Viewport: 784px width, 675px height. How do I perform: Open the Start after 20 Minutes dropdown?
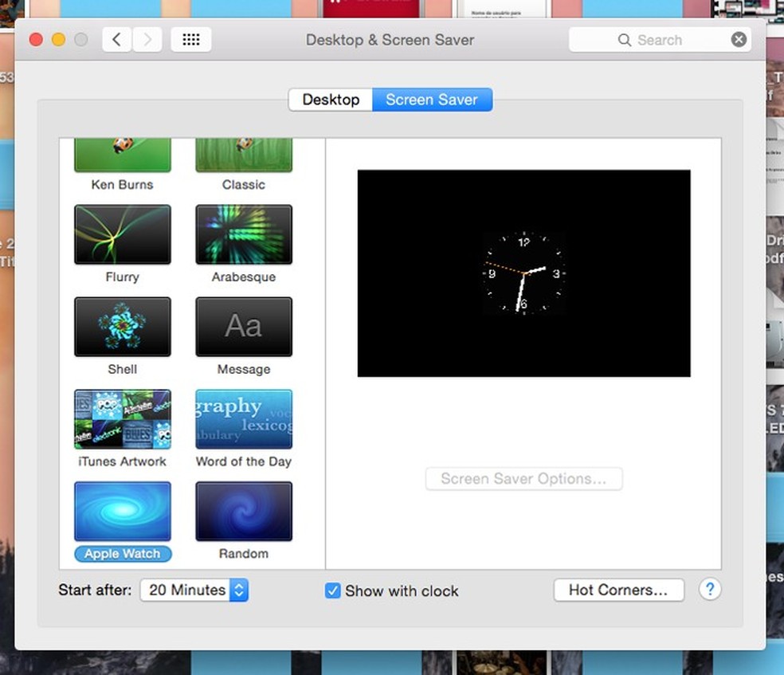coord(194,590)
